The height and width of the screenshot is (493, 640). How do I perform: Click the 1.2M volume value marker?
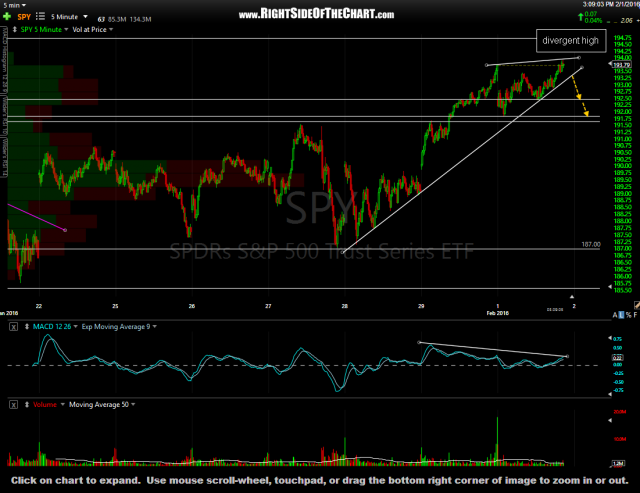pos(618,463)
